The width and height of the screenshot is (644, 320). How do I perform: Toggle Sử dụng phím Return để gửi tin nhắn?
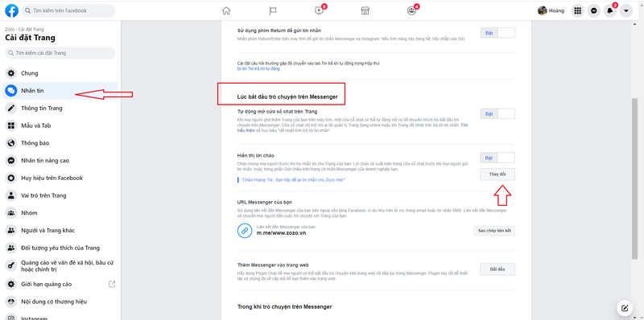497,33
